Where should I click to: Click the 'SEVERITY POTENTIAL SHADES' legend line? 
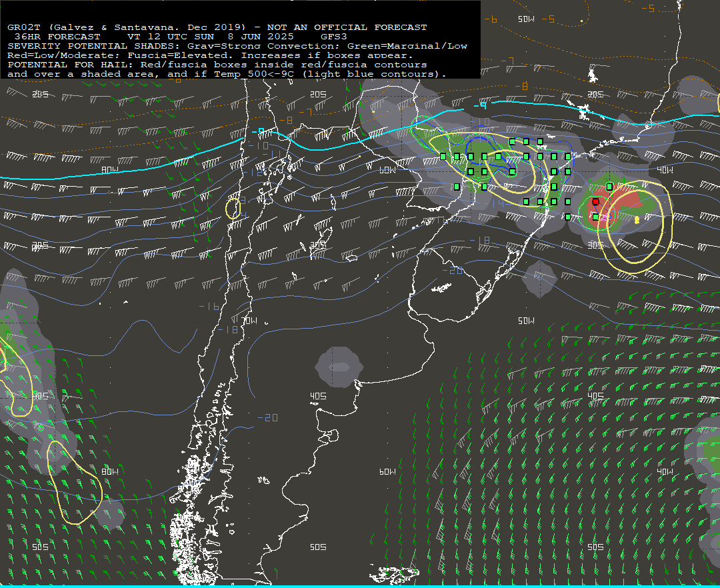pos(237,46)
